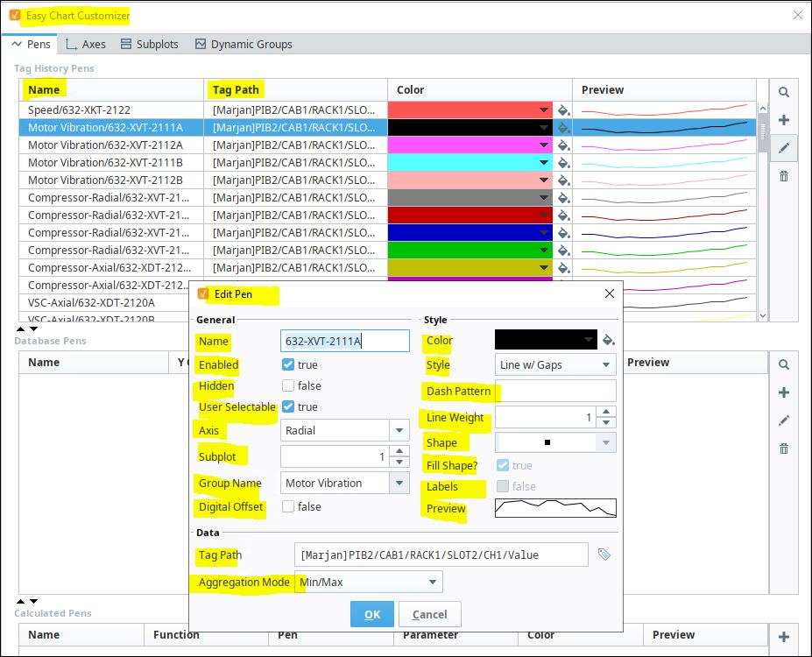The image size is (812, 657).
Task: Open paint bucket for Motor Vibration/632-XVT-2111B row
Action: pyautogui.click(x=563, y=163)
